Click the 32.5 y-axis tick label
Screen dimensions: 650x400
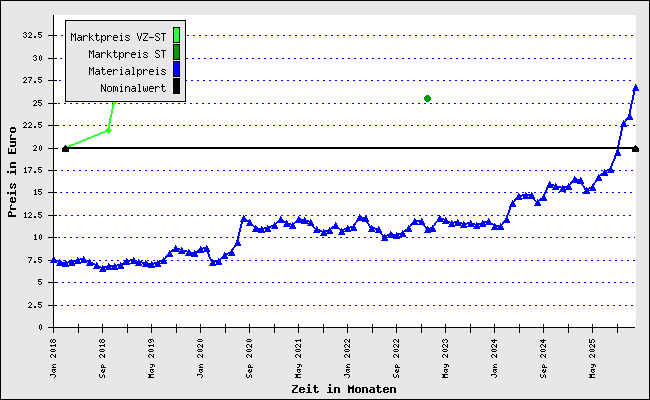point(32,35)
